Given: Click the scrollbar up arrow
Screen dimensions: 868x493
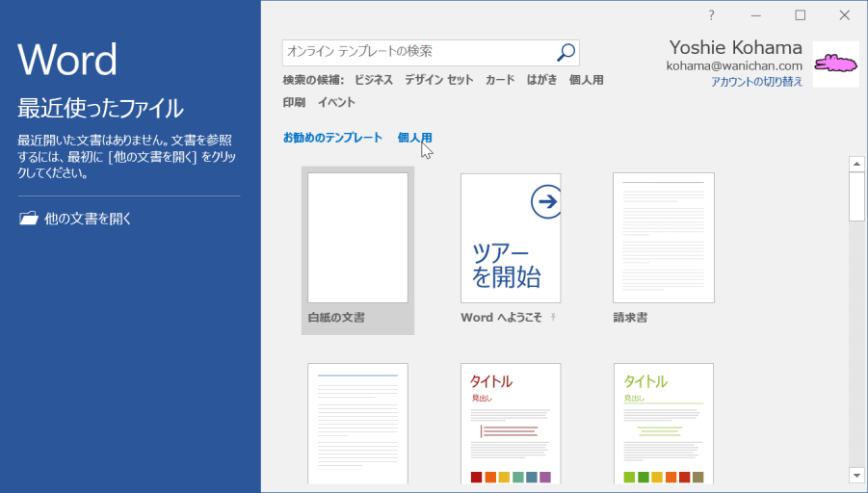Looking at the screenshot, I should [x=856, y=164].
